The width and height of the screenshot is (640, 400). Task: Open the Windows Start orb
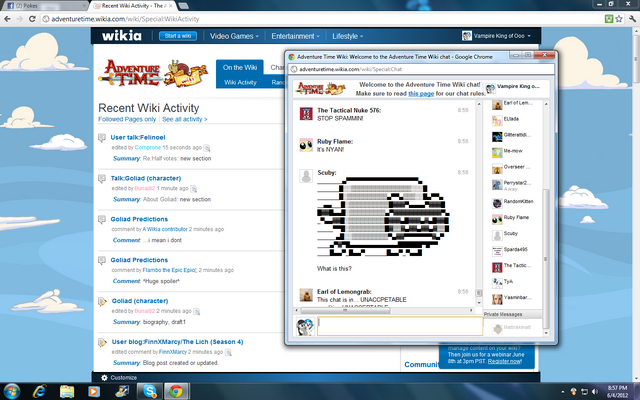coord(11,391)
